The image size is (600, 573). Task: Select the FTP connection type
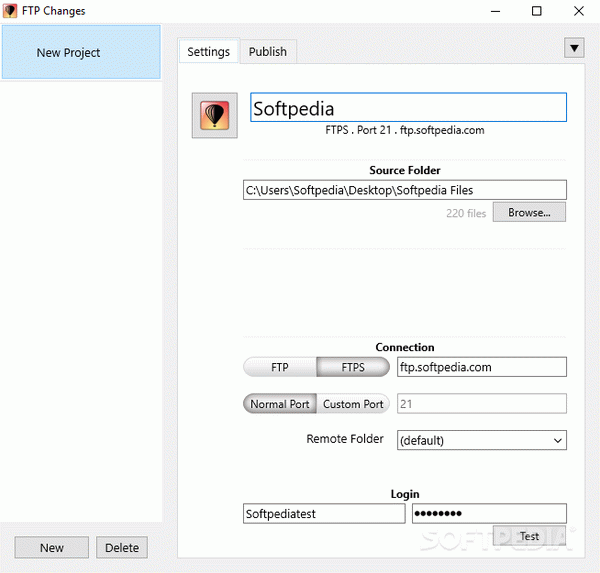click(x=280, y=367)
